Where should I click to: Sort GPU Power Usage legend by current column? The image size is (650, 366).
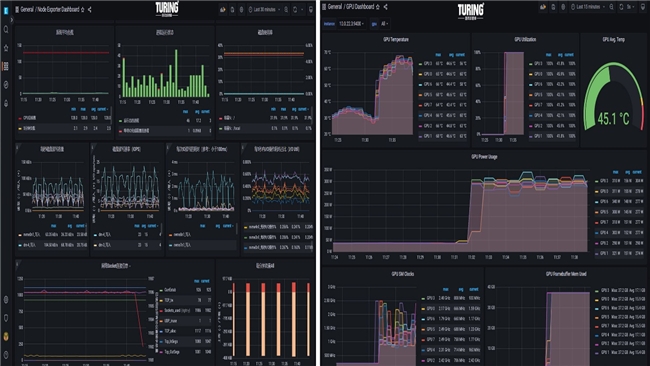click(x=637, y=172)
